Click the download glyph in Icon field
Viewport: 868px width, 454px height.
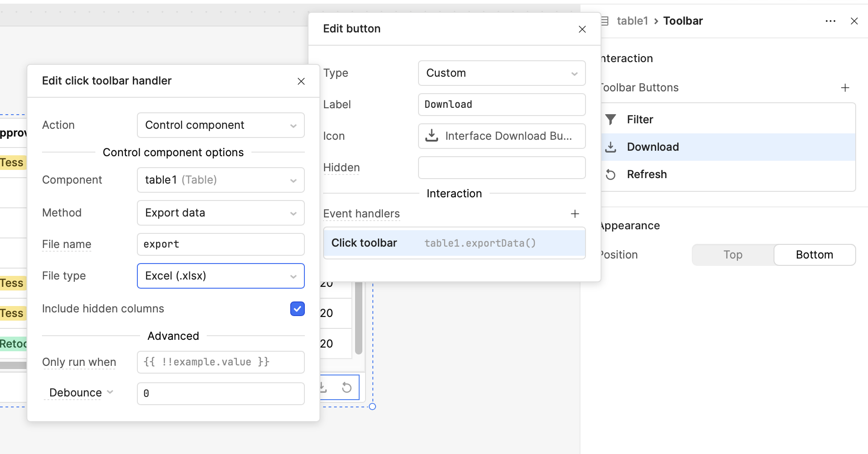432,136
